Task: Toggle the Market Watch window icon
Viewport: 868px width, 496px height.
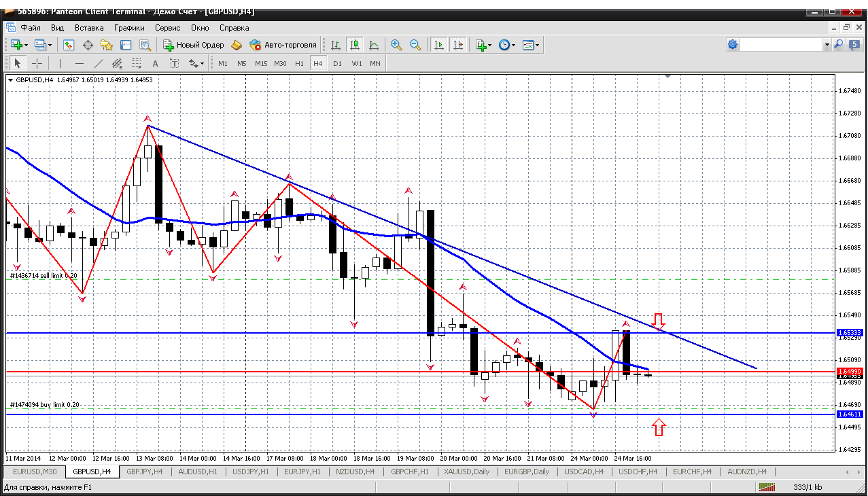Action: tap(69, 45)
